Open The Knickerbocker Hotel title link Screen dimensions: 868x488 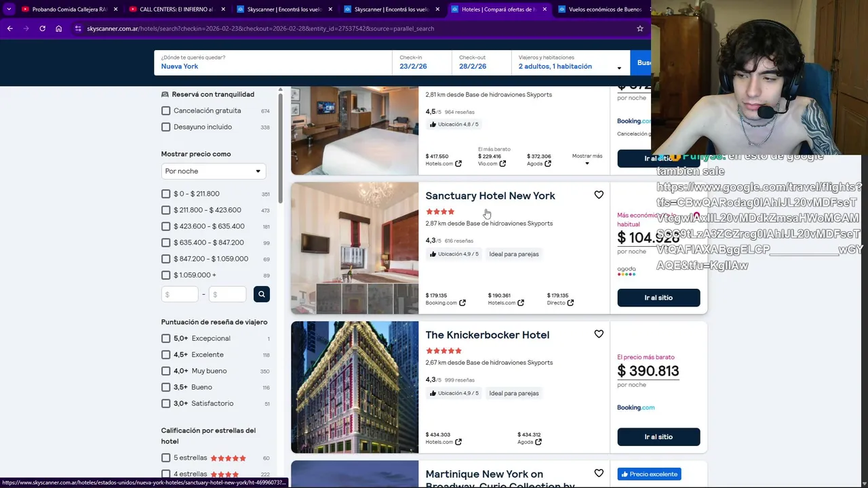488,335
